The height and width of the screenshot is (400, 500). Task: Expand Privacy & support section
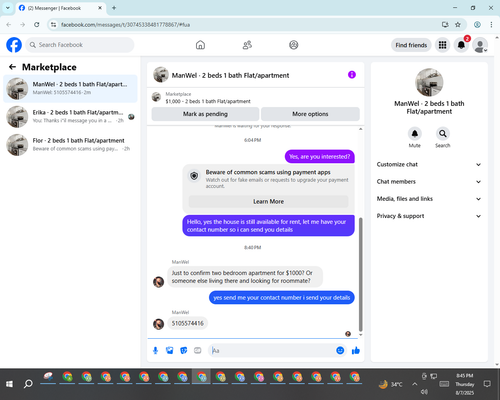click(429, 216)
